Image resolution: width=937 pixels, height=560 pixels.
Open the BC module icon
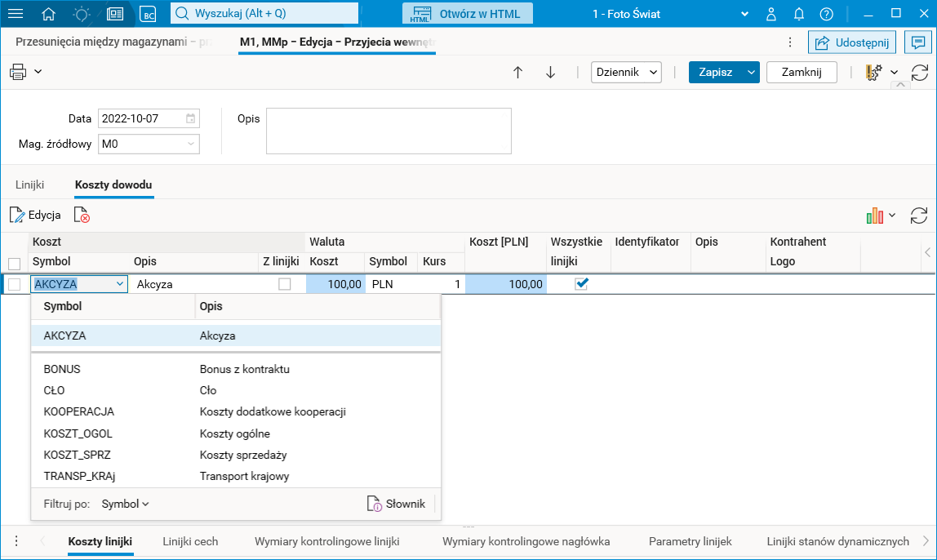(148, 14)
